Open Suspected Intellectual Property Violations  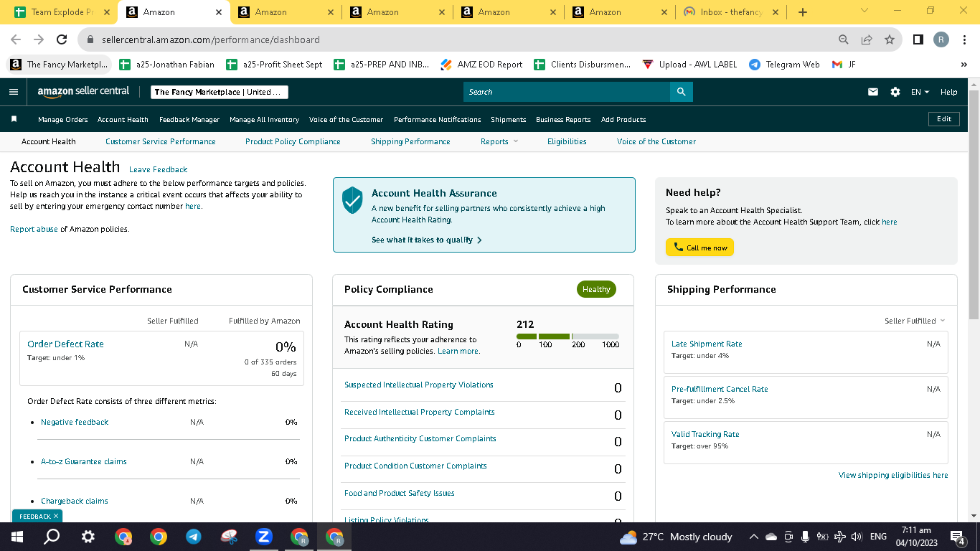click(x=419, y=385)
